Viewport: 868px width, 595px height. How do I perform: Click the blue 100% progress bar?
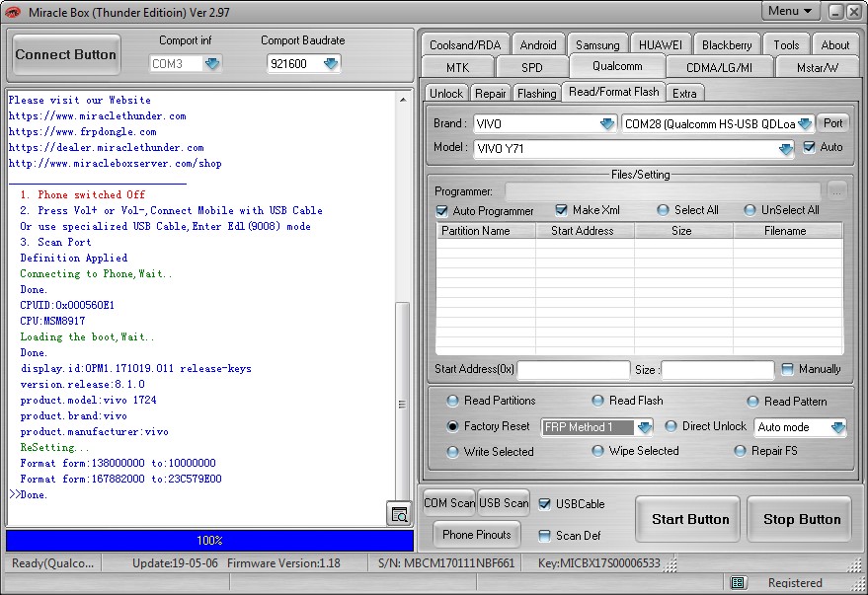pyautogui.click(x=209, y=541)
